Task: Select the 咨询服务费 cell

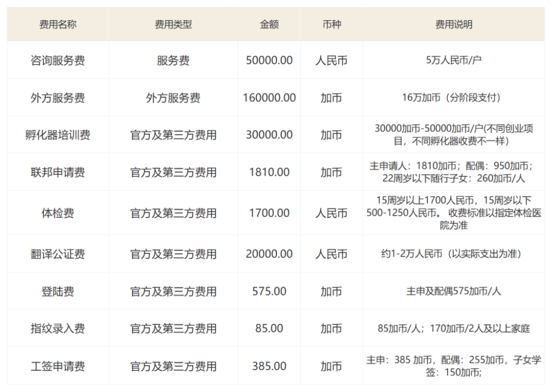Action: [x=58, y=60]
